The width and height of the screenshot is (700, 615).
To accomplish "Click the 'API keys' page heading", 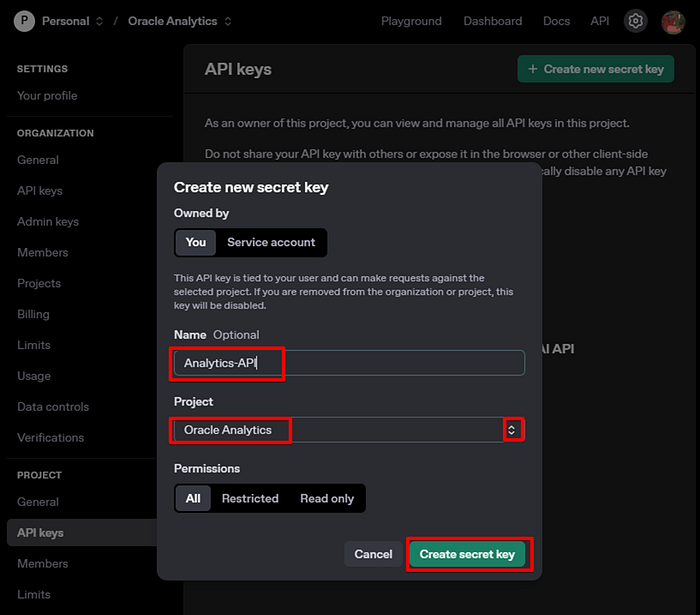I will [238, 69].
